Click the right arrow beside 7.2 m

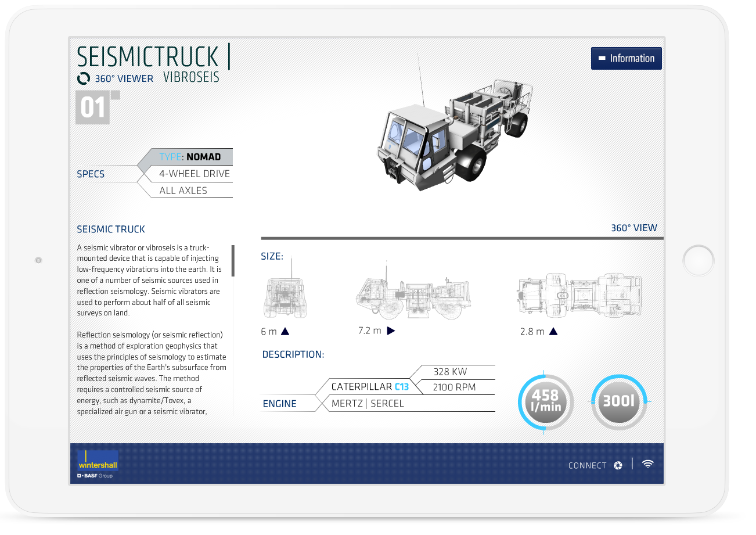391,331
